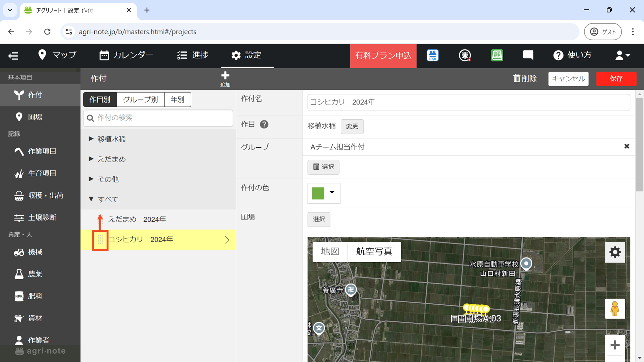
Task: Open the chat message icon
Action: 528,55
